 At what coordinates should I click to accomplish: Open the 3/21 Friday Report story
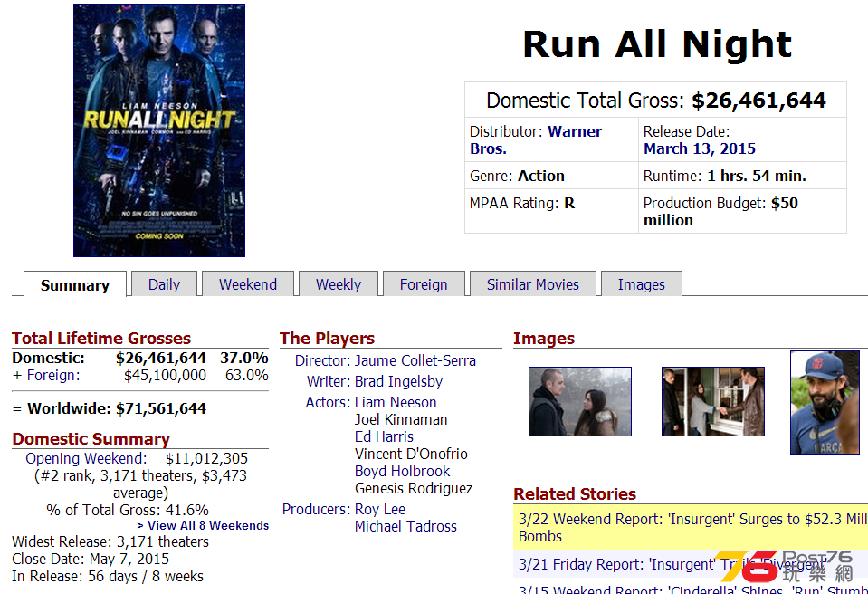(x=672, y=565)
